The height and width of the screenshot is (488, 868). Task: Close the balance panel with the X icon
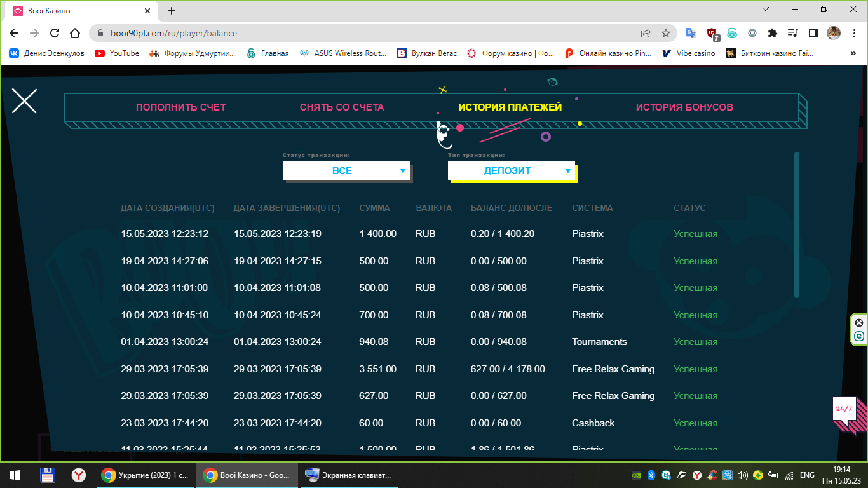click(x=24, y=102)
